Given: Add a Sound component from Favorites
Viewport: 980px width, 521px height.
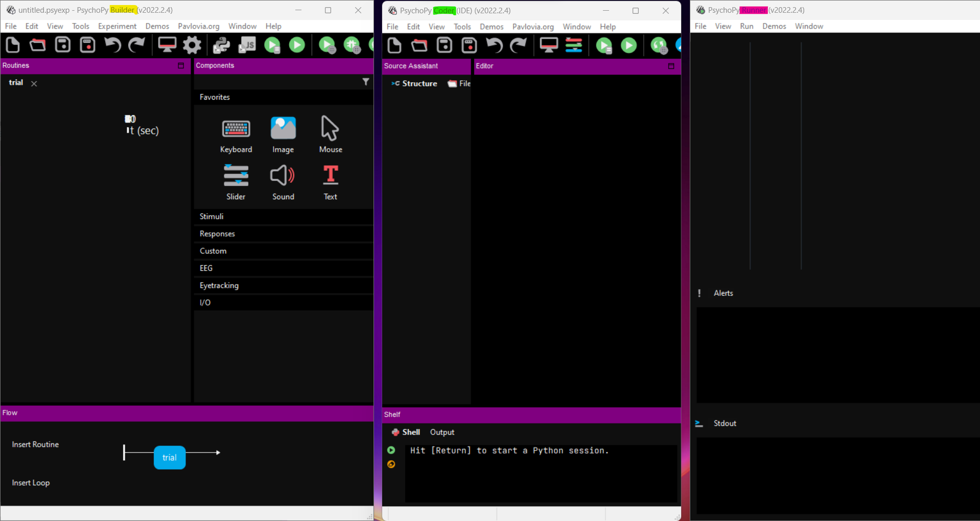Looking at the screenshot, I should coord(283,182).
